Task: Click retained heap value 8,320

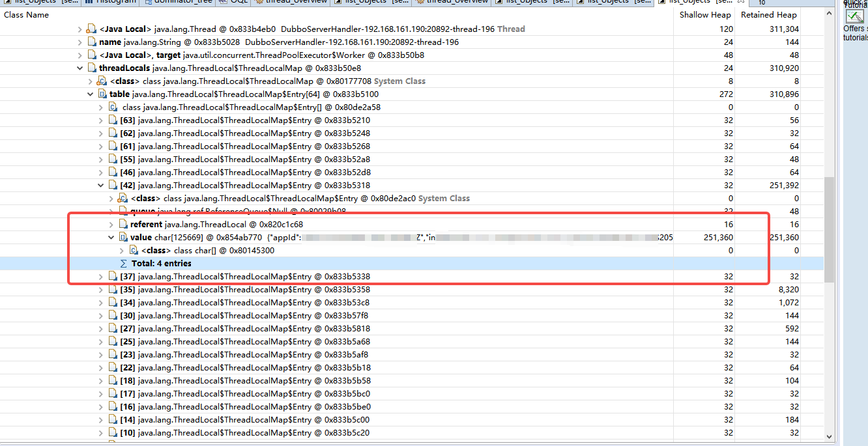Action: (x=788, y=290)
